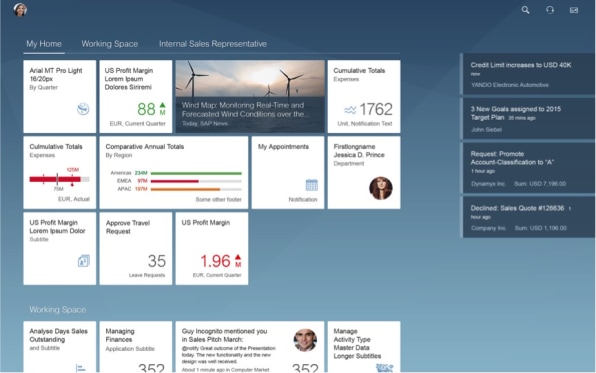Open the My Home tab
Viewport: 596px width, 373px height.
click(44, 44)
